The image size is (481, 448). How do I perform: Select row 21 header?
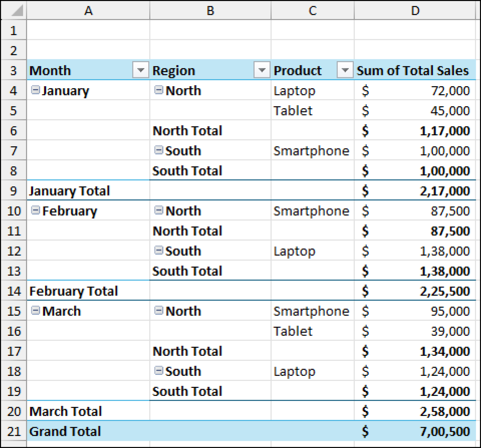pyautogui.click(x=14, y=431)
